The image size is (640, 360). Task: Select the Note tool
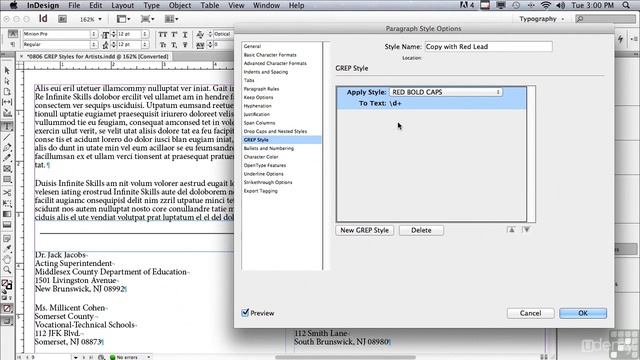coord(7,238)
